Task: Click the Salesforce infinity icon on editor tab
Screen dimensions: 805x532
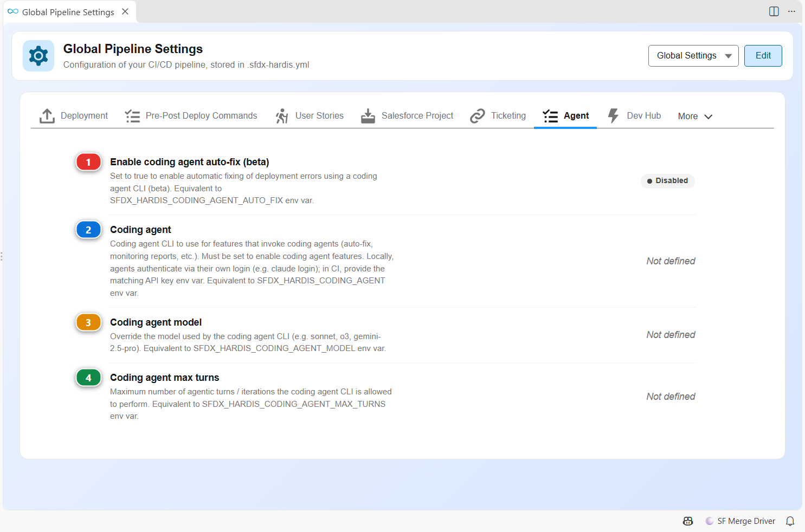Action: [13, 11]
